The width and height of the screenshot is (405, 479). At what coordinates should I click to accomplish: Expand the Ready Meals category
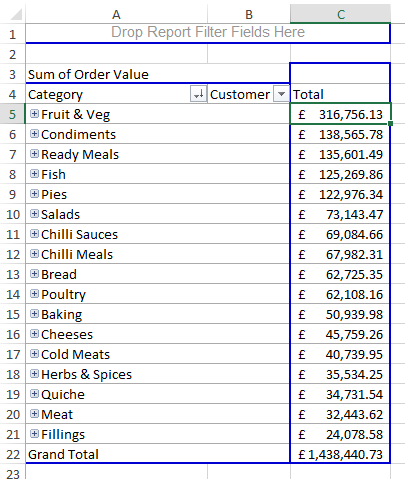tap(34, 154)
